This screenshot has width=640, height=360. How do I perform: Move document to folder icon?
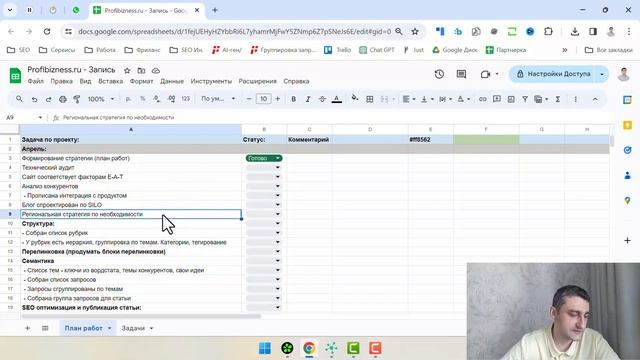coord(141,71)
